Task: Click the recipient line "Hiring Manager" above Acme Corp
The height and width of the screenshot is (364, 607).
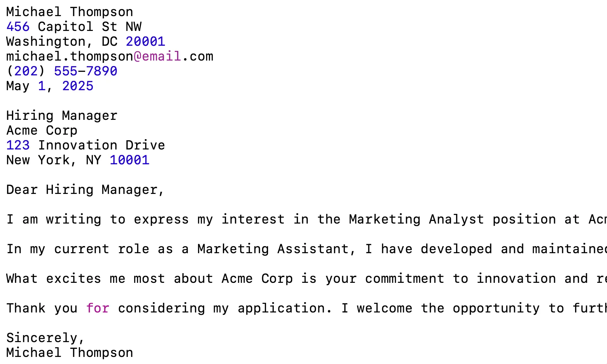Action: [x=62, y=116]
